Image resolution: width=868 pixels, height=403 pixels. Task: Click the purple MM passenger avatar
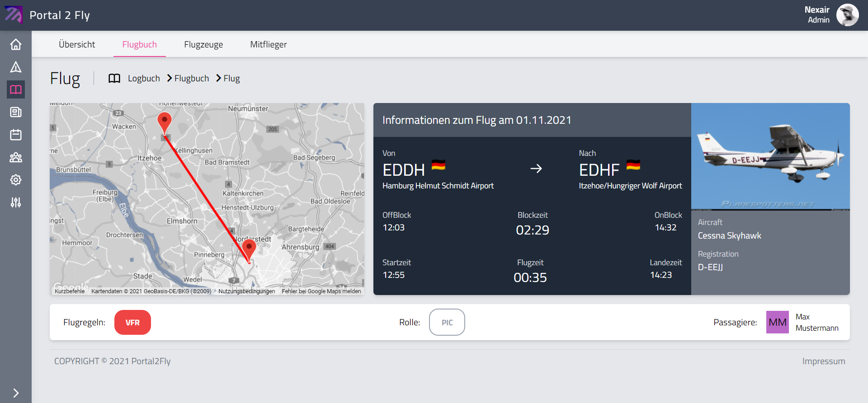777,322
